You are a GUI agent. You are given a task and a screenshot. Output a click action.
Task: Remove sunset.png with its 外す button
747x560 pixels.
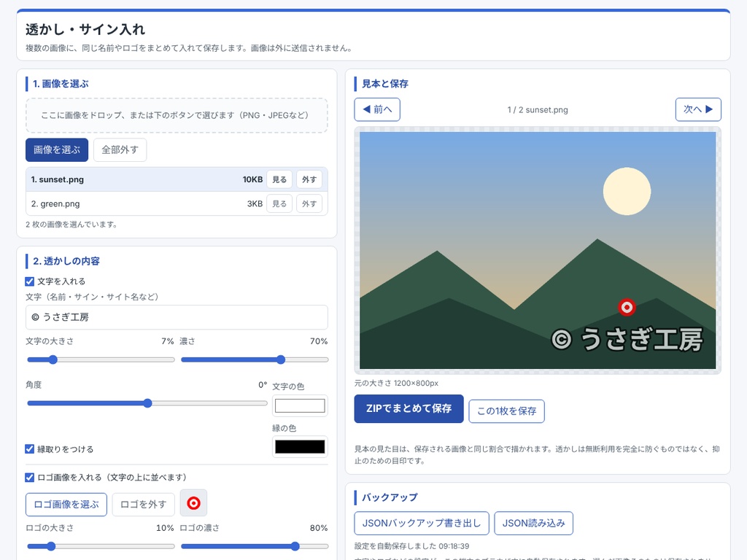(309, 179)
